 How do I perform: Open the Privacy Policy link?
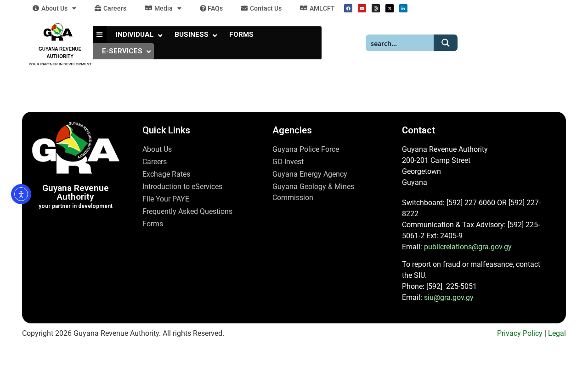coord(520,333)
